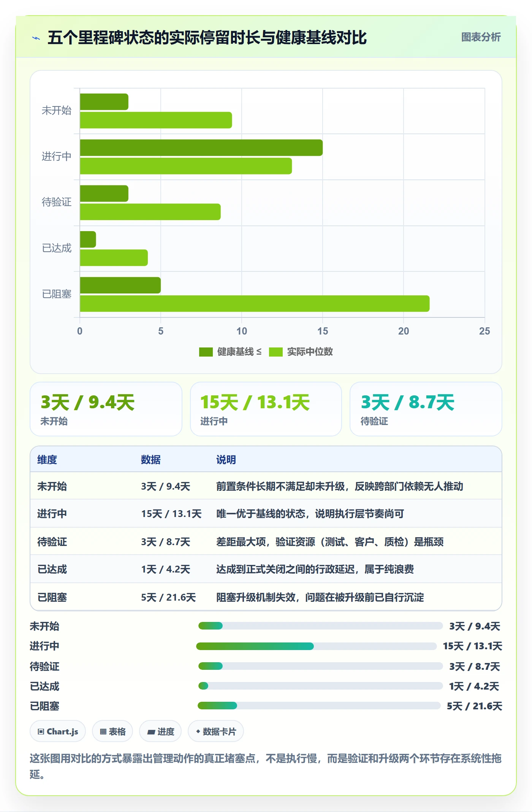Select the 3天 / 8.7天 table cell
532x812 pixels.
tap(166, 542)
